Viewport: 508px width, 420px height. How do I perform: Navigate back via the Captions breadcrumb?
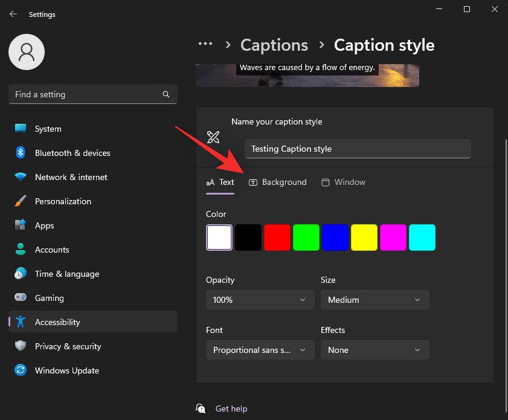[274, 45]
